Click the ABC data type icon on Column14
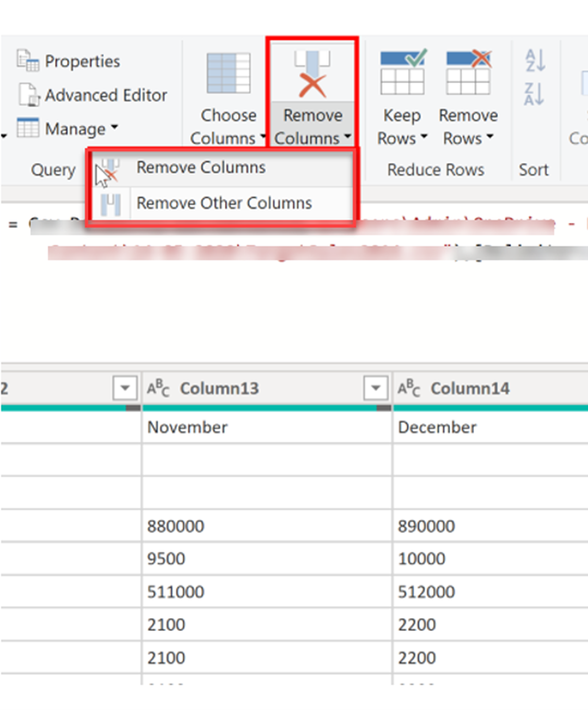Viewport: 588px width, 710px height. pos(409,388)
